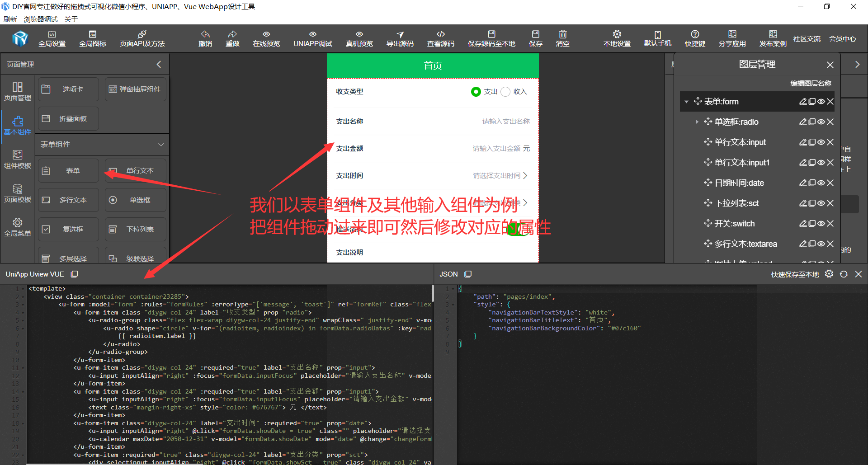Select the 折叠面板 component
Screen dimensions: 868x465
pyautogui.click(x=68, y=119)
